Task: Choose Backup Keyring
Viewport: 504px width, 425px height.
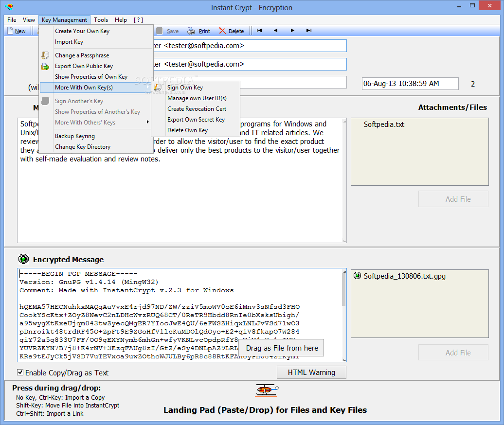Action: click(x=75, y=136)
